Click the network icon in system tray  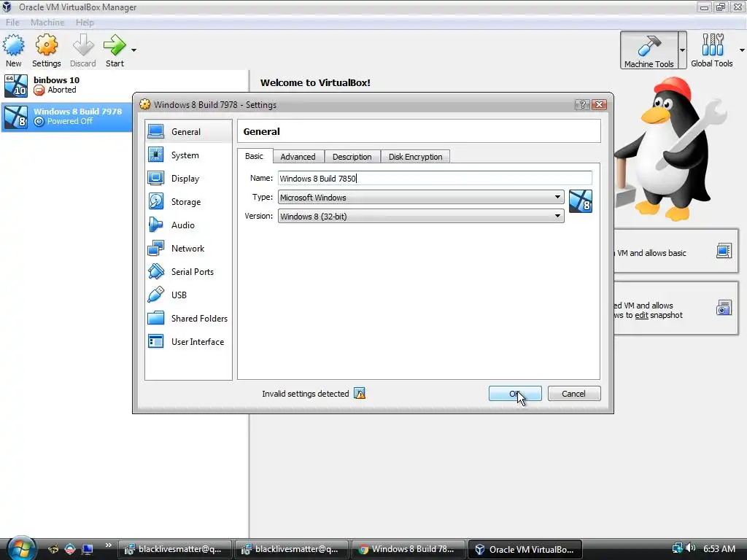click(677, 548)
